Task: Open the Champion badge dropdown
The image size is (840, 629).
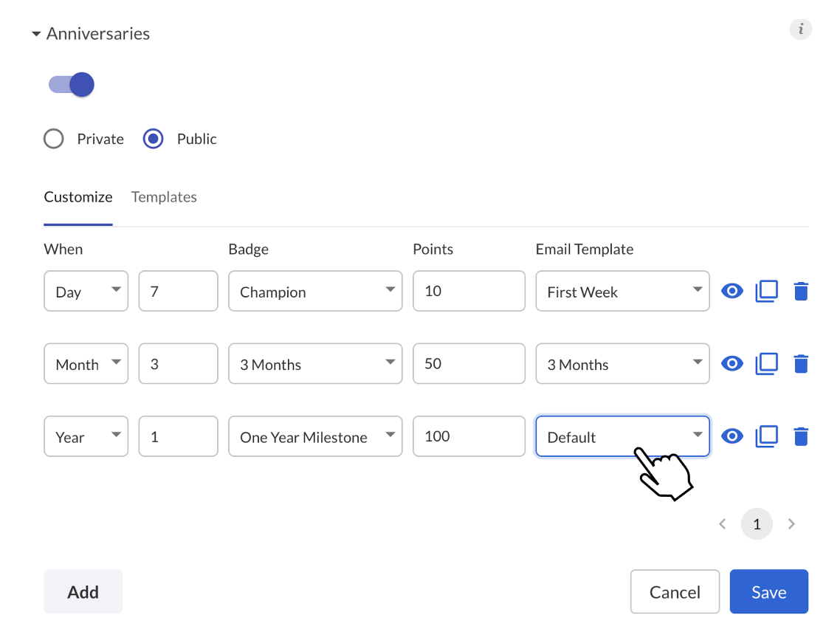Action: click(x=315, y=291)
